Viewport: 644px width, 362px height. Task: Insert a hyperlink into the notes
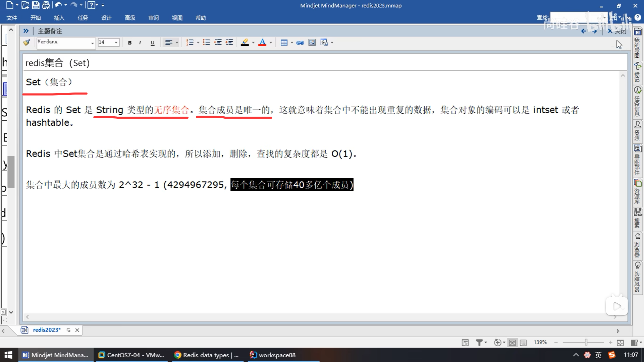300,43
